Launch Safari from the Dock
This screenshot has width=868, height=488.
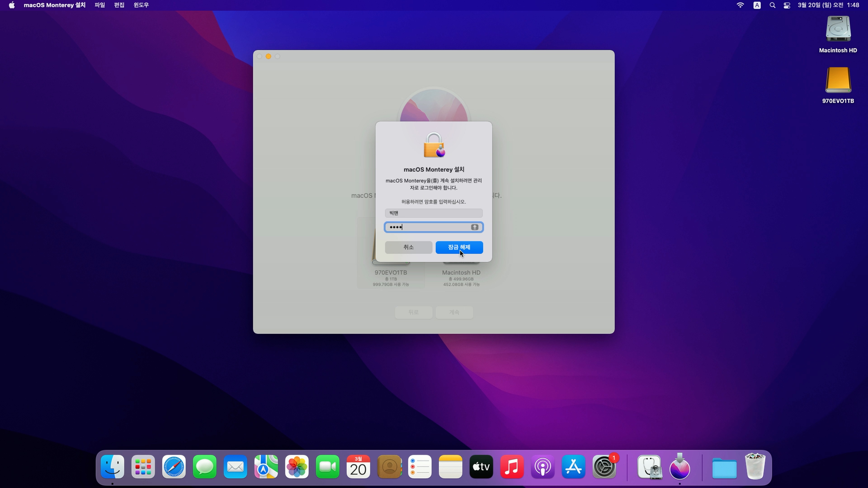point(174,467)
